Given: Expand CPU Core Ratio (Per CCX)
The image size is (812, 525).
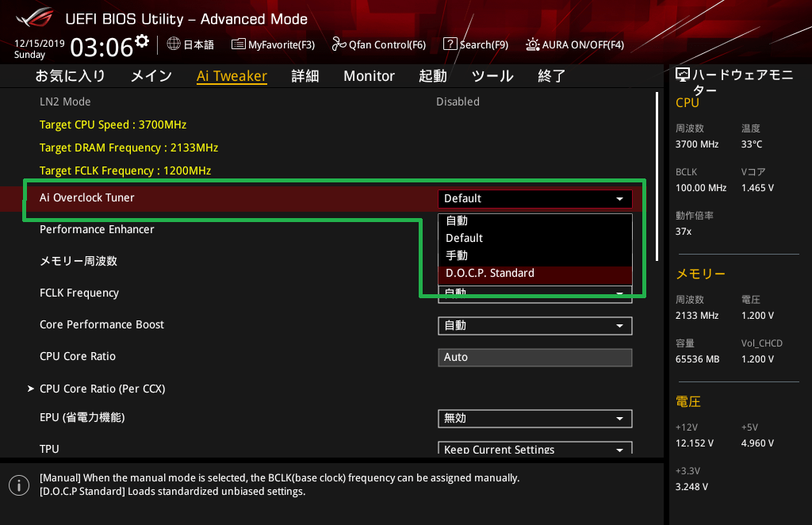Looking at the screenshot, I should click(x=102, y=389).
